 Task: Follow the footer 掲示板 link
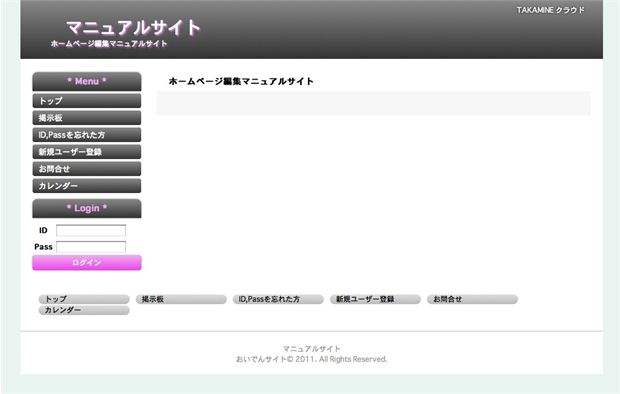(181, 299)
